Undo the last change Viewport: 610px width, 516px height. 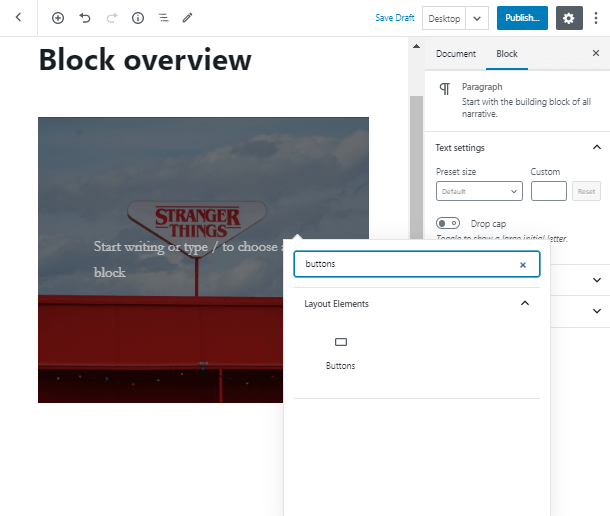click(85, 18)
